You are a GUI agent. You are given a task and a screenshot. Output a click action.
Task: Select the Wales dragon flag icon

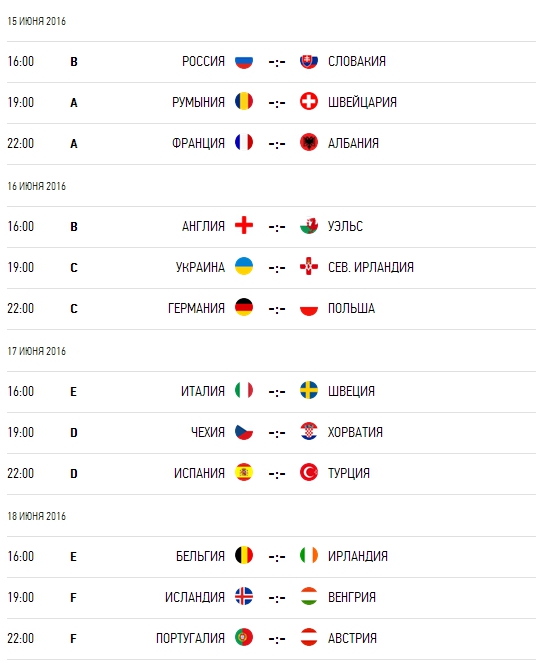(309, 226)
